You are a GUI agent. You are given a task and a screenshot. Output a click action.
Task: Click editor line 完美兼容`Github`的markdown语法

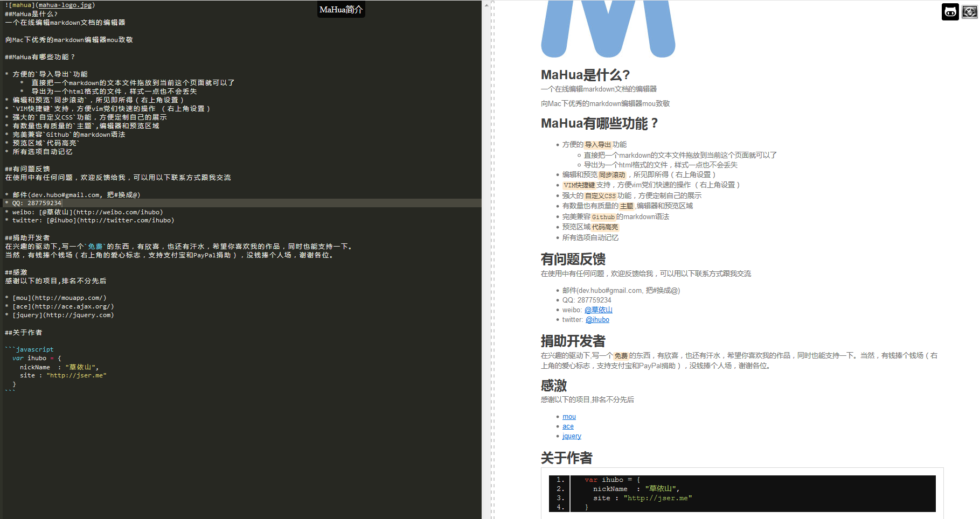(x=65, y=134)
